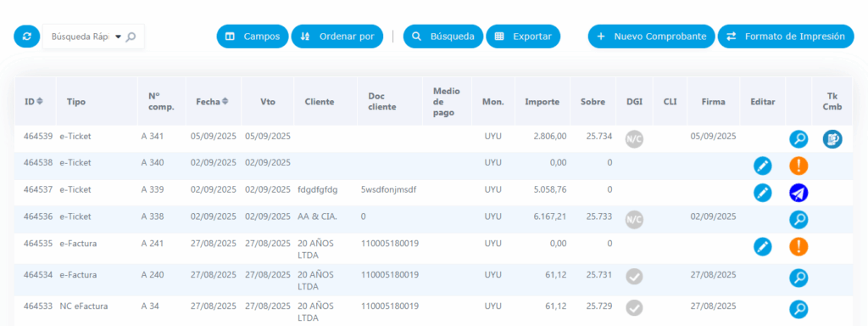Click the DGI check status for A 240
The height and width of the screenshot is (326, 868).
tap(634, 277)
